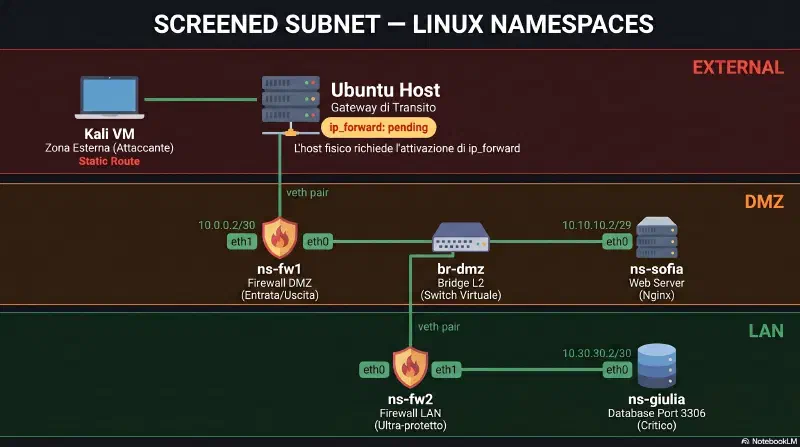Click the eth0 tag on ns-fw1
The width and height of the screenshot is (800, 447).
point(318,241)
